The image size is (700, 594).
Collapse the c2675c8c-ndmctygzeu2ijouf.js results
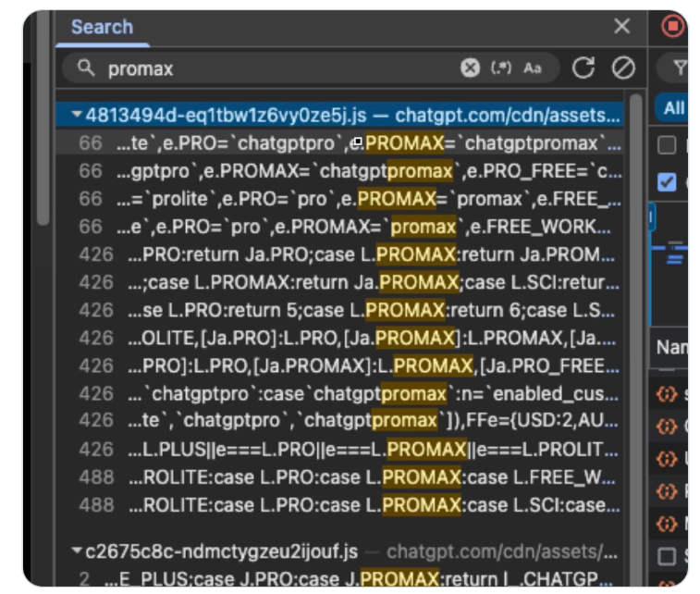click(77, 551)
